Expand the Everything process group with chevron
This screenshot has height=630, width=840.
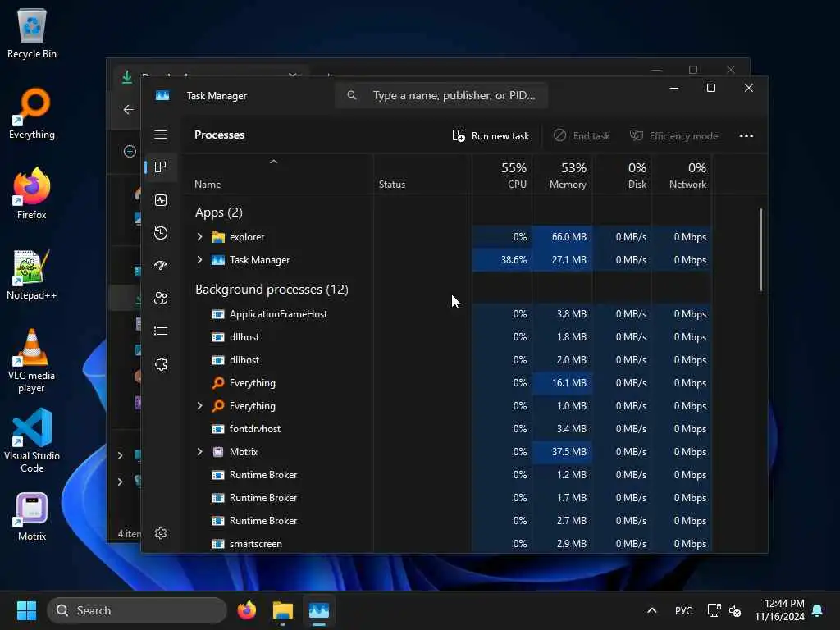coord(200,406)
